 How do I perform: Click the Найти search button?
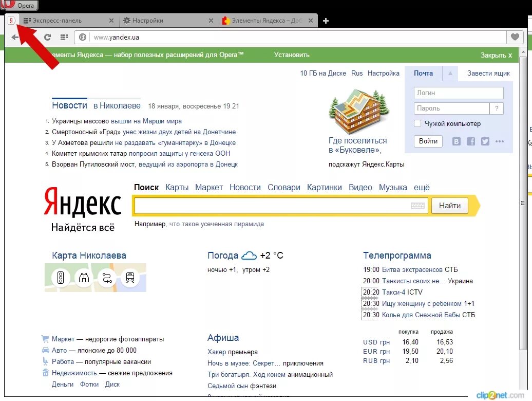tap(449, 206)
